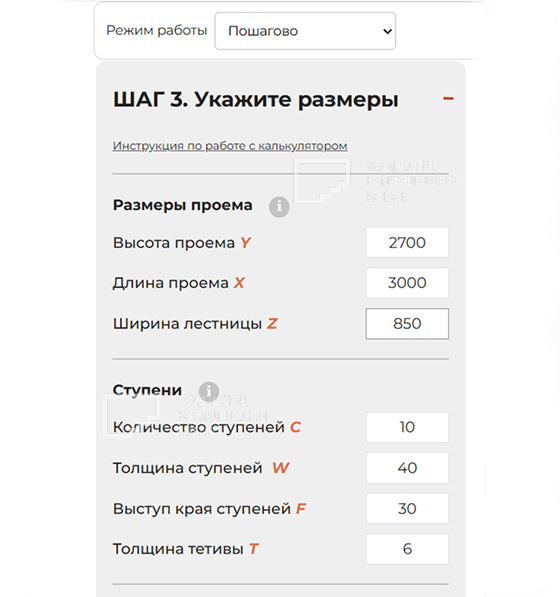The width and height of the screenshot is (560, 597).
Task: Click the Длина проема X field
Action: coord(407,283)
